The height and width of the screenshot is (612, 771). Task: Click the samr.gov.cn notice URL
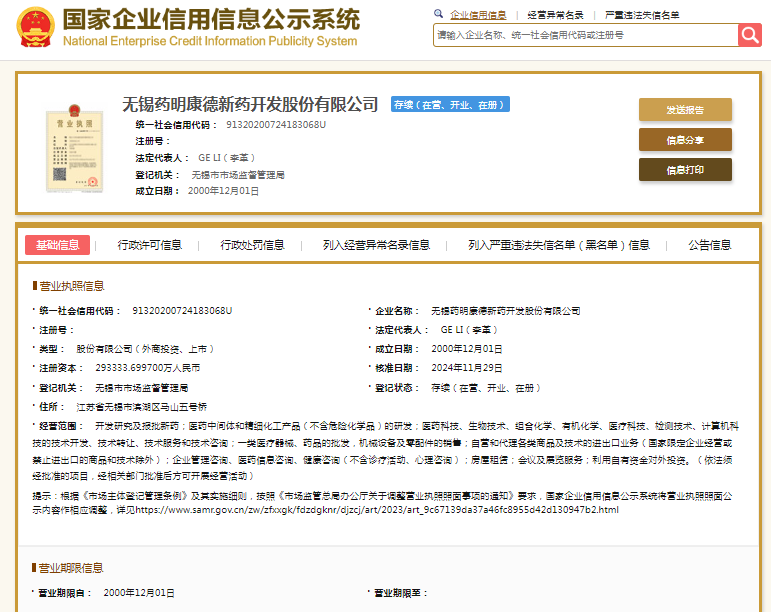pyautogui.click(x=377, y=510)
